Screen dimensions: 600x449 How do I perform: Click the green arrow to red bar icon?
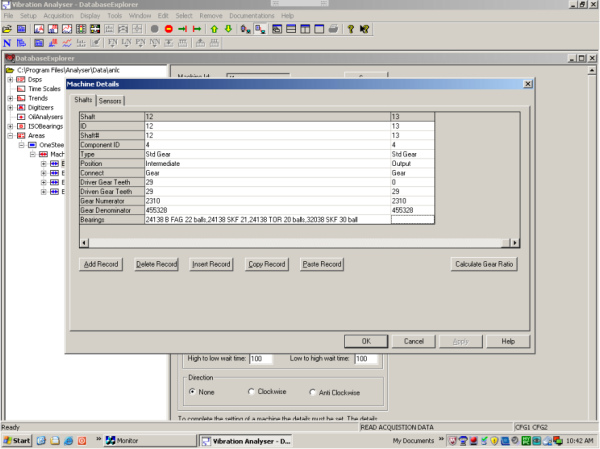coord(183,29)
